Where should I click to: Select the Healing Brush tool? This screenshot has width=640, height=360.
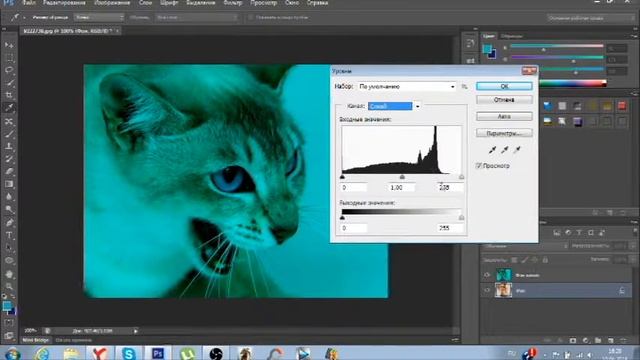[9, 122]
